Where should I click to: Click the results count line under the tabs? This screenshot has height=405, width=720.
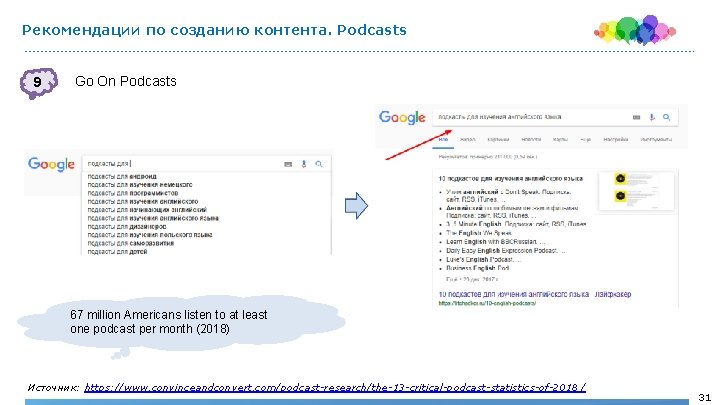(488, 157)
